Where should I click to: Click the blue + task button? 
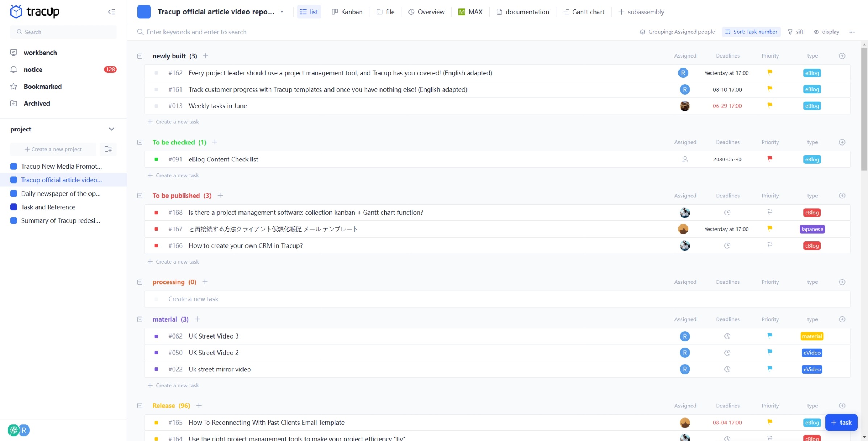(841, 423)
